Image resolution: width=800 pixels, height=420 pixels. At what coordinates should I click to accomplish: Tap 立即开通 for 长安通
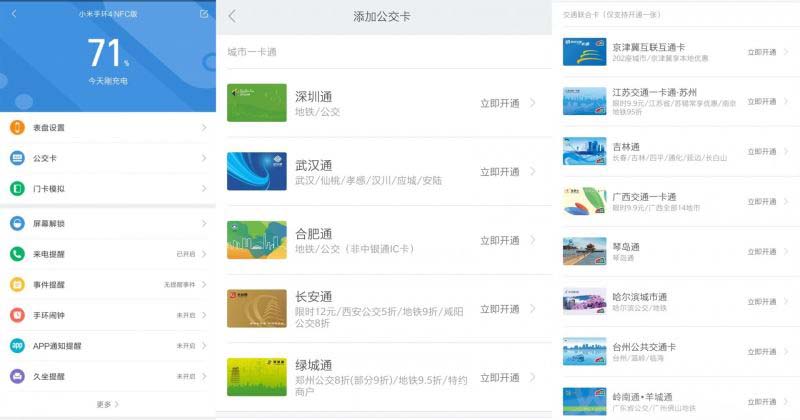[499, 309]
